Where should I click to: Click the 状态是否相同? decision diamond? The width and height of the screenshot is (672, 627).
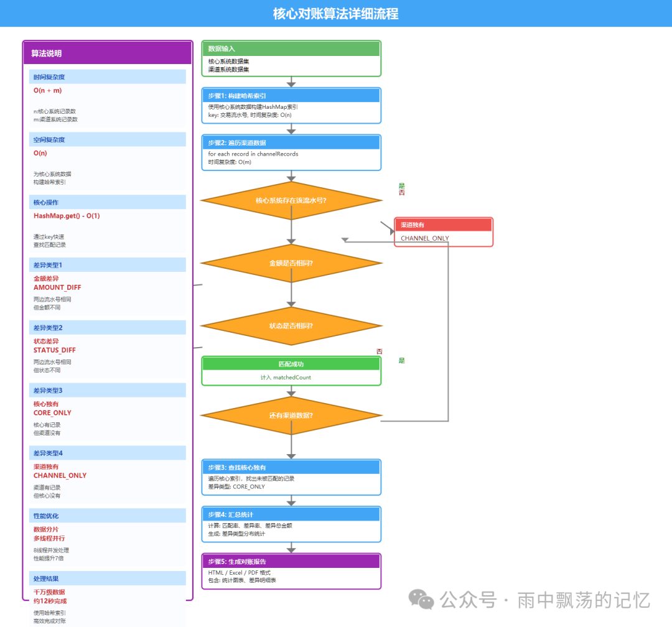[291, 326]
